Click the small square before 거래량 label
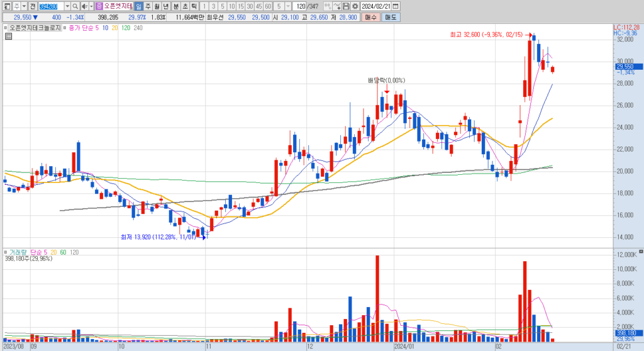The height and width of the screenshot is (351, 644). pyautogui.click(x=6, y=252)
